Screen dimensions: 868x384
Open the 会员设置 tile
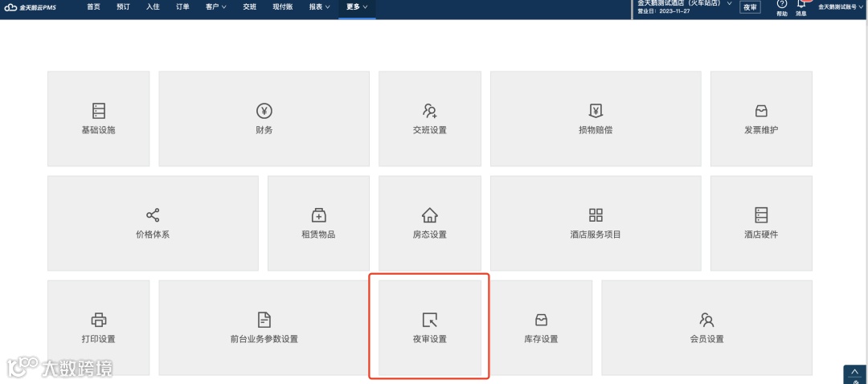(x=707, y=328)
